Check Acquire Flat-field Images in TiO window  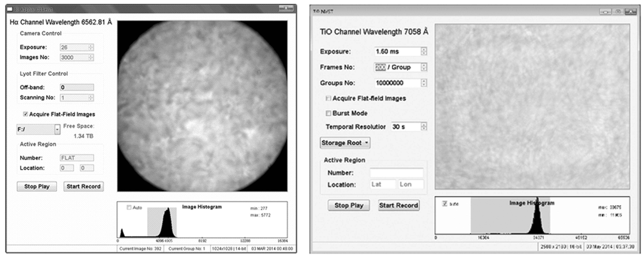(x=328, y=98)
